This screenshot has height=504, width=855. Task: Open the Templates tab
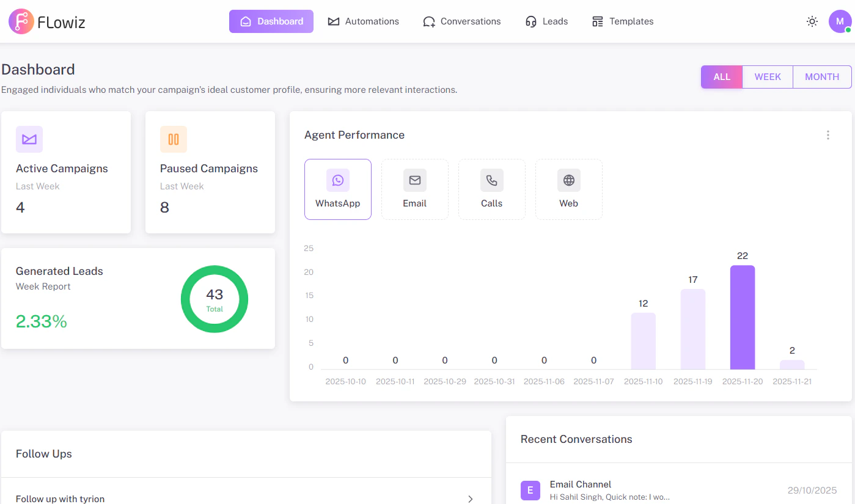click(x=623, y=21)
